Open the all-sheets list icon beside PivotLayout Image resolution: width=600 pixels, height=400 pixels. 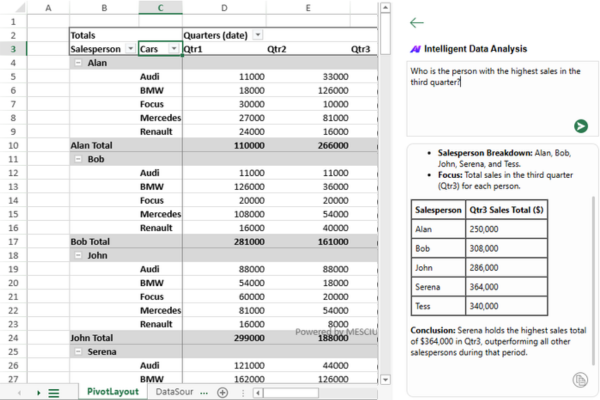54,393
